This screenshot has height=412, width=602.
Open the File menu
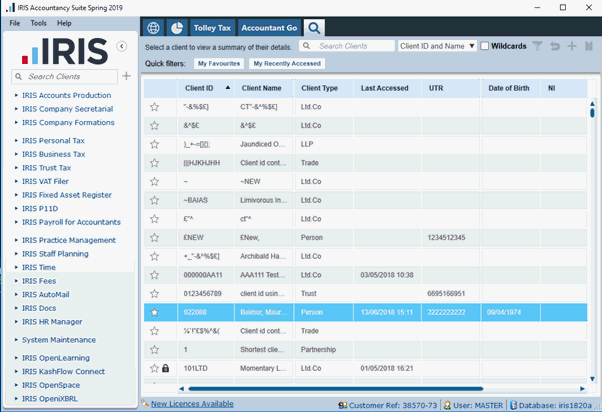tap(15, 23)
